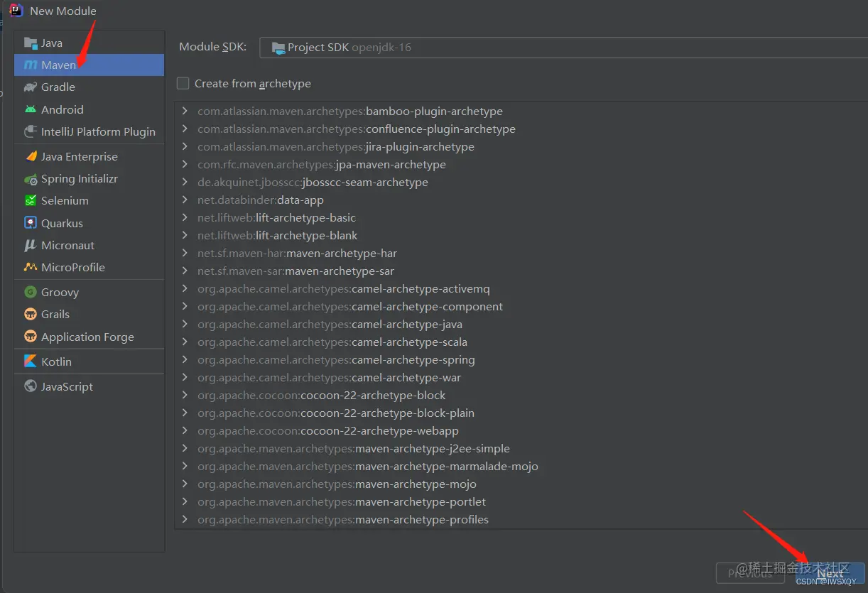
Task: Select IntelliJ Platform Plugin label
Action: pos(98,131)
